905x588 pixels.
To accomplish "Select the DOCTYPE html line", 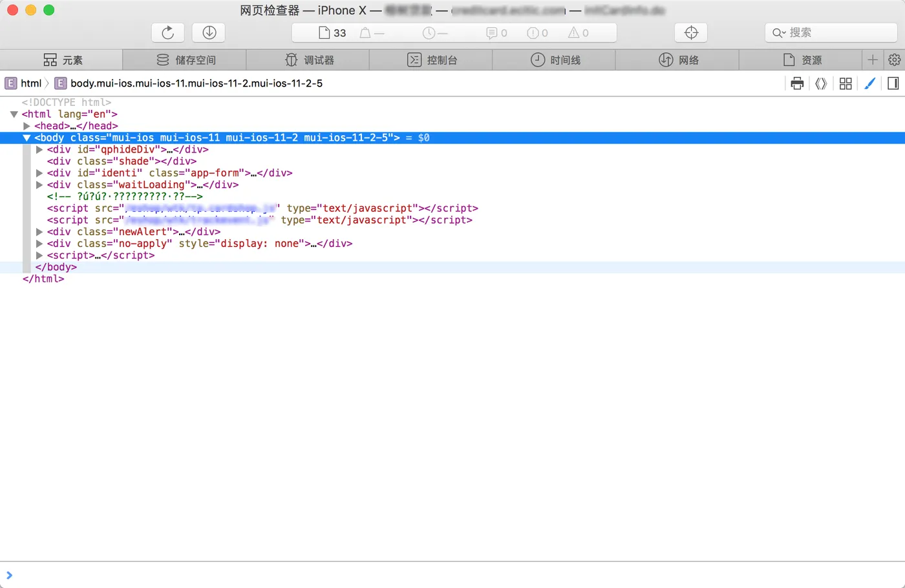I will [67, 102].
